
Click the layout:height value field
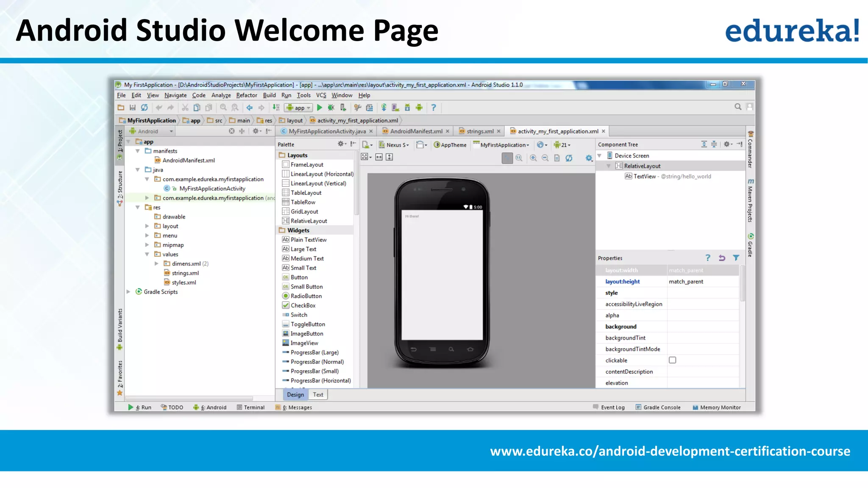click(x=704, y=282)
